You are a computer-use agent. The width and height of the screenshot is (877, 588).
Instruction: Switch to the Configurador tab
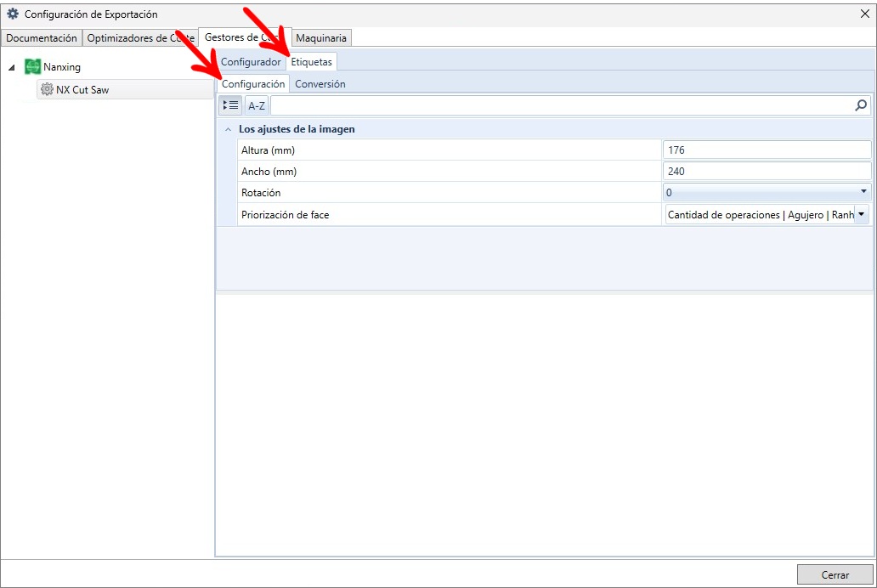251,61
